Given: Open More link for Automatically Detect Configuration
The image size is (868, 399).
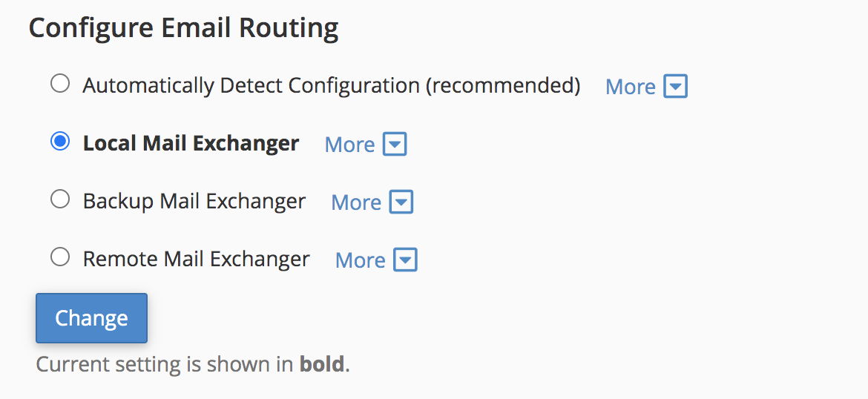Looking at the screenshot, I should (x=631, y=87).
